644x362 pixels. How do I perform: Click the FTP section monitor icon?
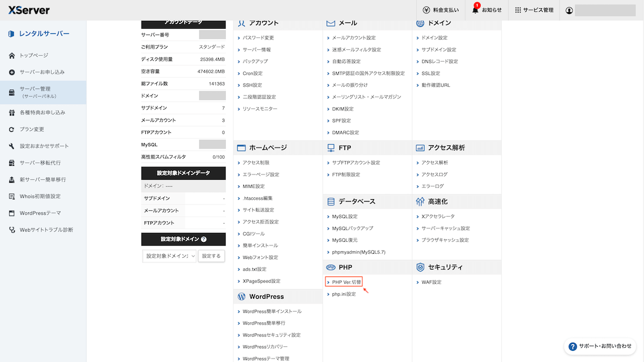click(331, 148)
